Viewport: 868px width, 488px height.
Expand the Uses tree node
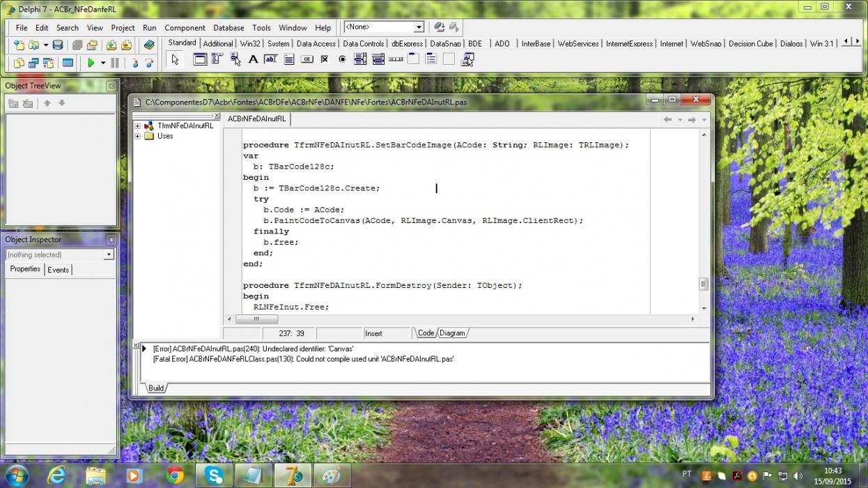137,137
